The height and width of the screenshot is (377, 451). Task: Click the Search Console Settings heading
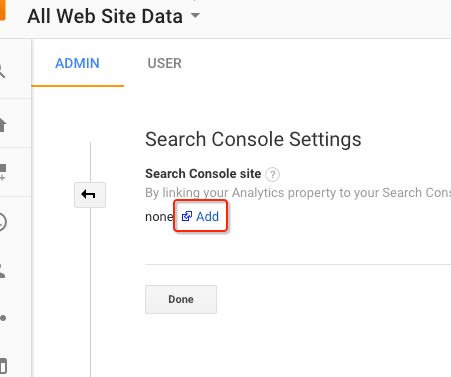(253, 139)
